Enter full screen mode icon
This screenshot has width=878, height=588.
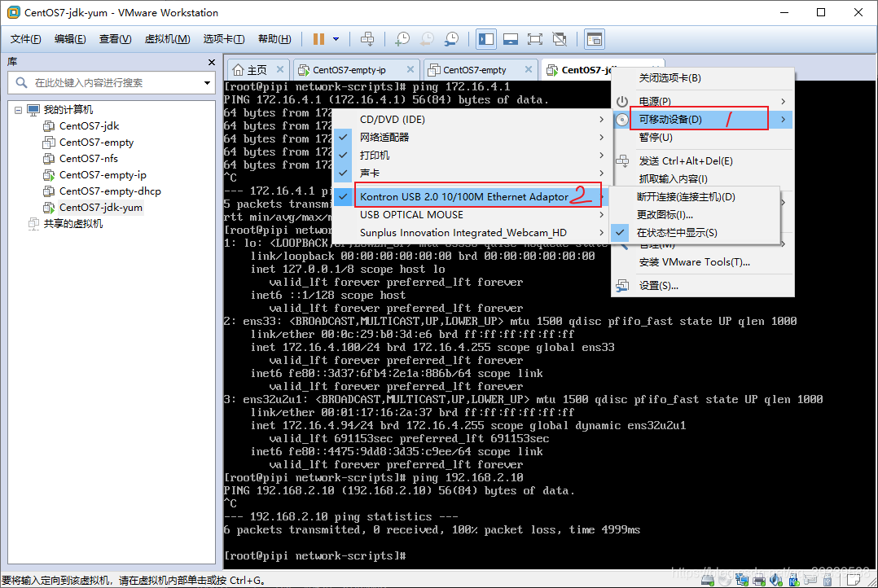tap(535, 38)
